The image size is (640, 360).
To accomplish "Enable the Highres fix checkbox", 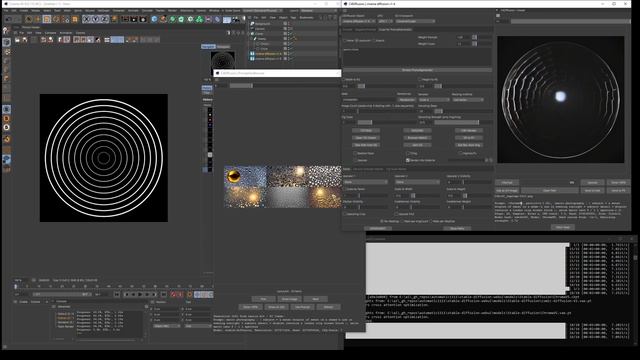I will tap(460, 153).
